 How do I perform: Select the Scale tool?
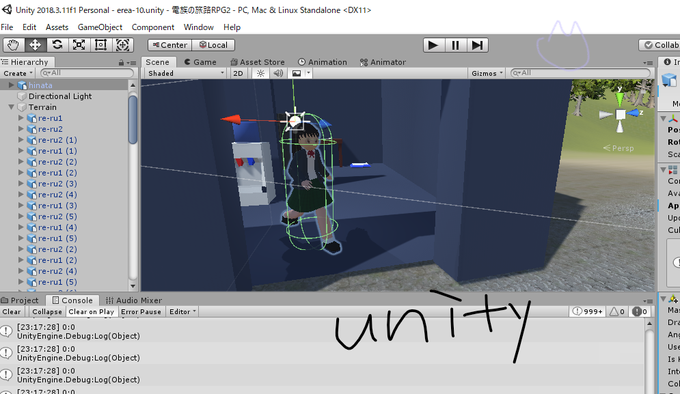[78, 45]
